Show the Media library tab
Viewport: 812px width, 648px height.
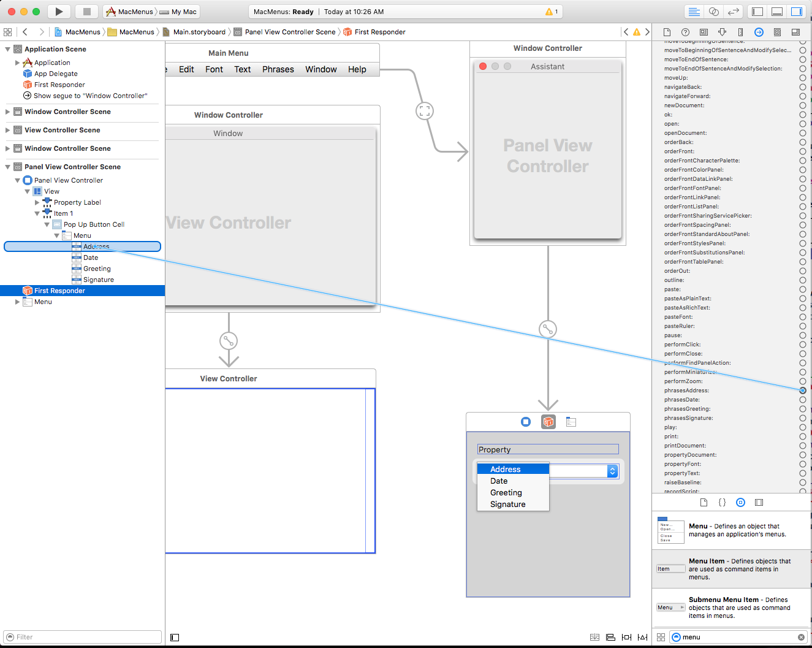(x=759, y=502)
